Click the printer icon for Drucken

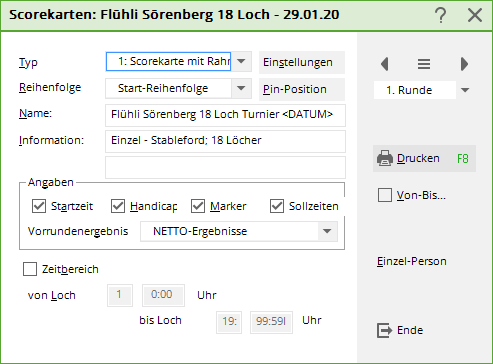(x=385, y=158)
